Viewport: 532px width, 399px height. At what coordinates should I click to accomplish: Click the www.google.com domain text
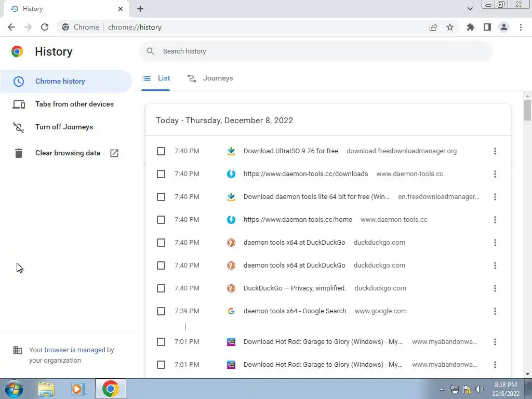pos(381,311)
